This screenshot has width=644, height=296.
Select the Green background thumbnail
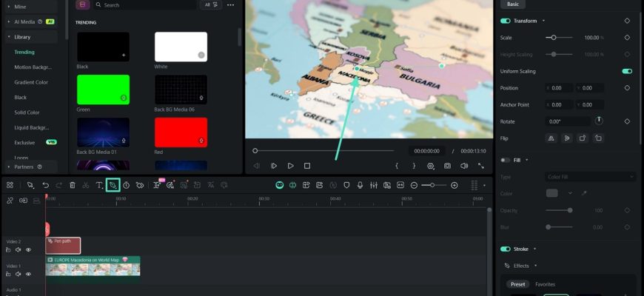pyautogui.click(x=103, y=90)
